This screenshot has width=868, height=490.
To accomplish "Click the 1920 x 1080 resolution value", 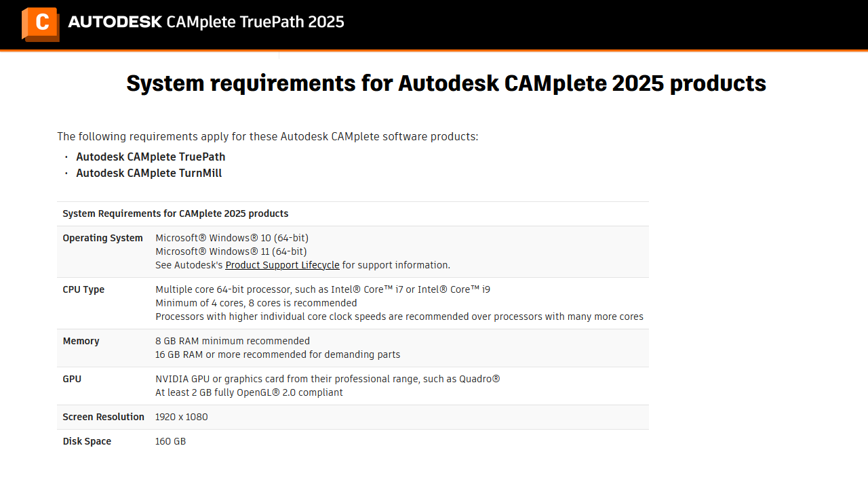I will (182, 417).
